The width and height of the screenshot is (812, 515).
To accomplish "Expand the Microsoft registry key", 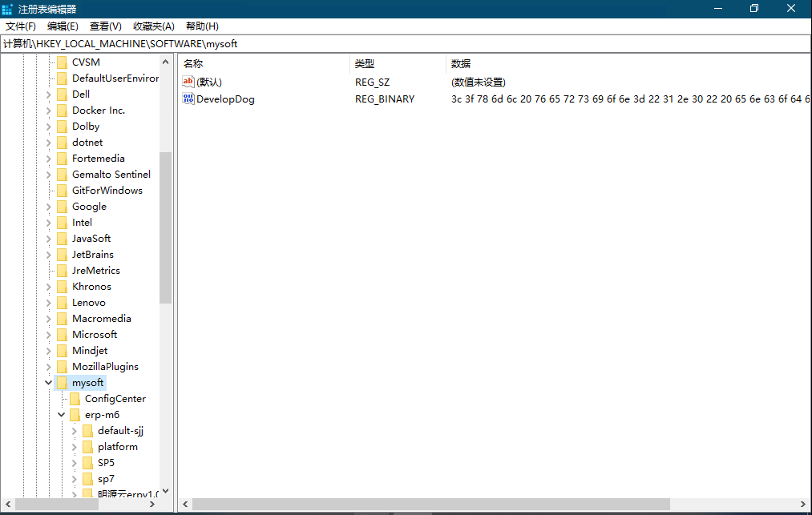I will click(x=49, y=335).
